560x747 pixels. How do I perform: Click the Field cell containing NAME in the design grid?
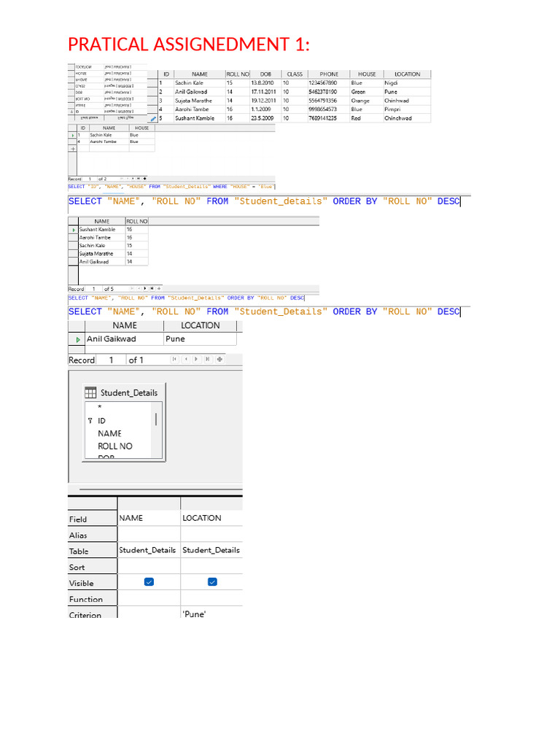tap(149, 518)
